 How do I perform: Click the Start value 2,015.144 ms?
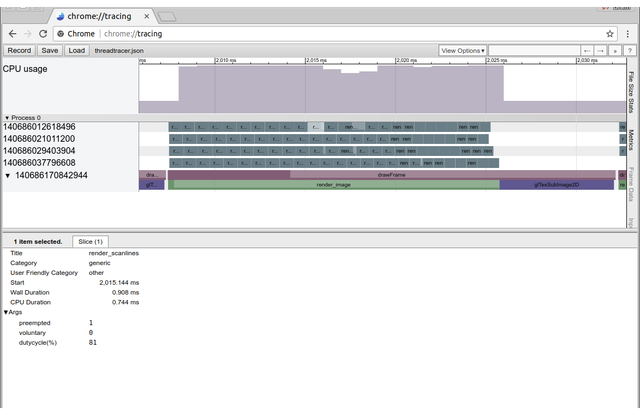[x=119, y=283]
